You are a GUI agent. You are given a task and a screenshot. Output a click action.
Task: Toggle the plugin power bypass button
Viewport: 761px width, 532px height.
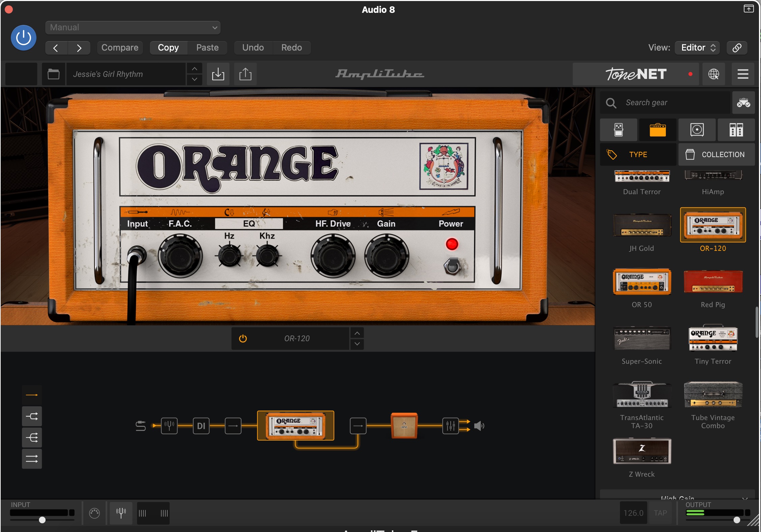pyautogui.click(x=24, y=37)
